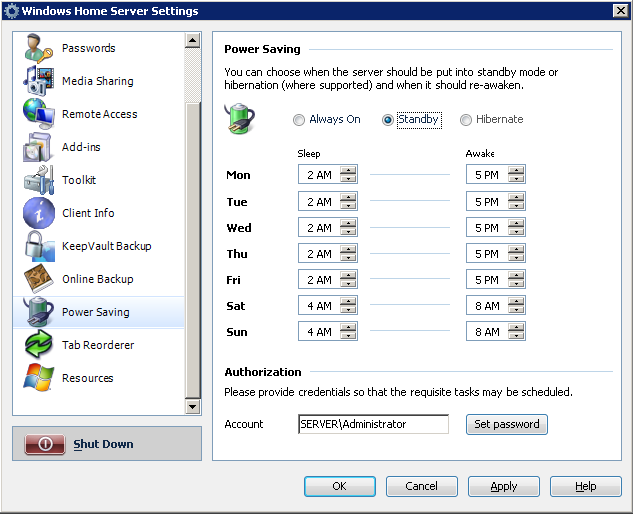Click the Remote Access globe icon

coord(38,113)
